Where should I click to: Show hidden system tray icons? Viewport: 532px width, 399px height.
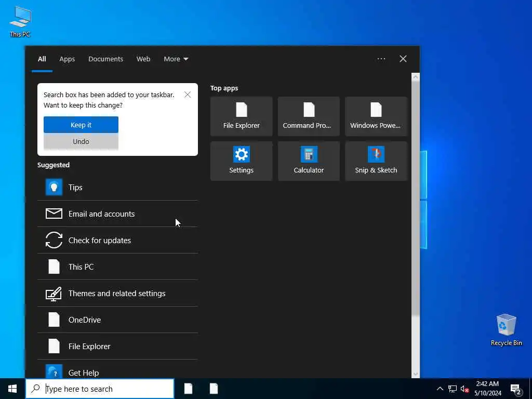[440, 389]
